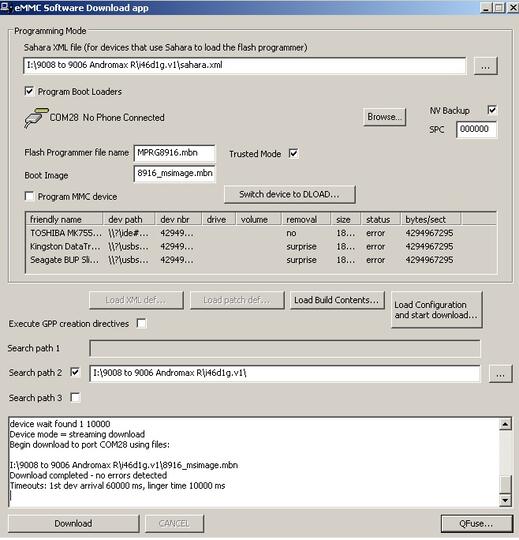519x540 pixels.
Task: Click the ellipsis button for Search path 2
Action: click(x=500, y=374)
